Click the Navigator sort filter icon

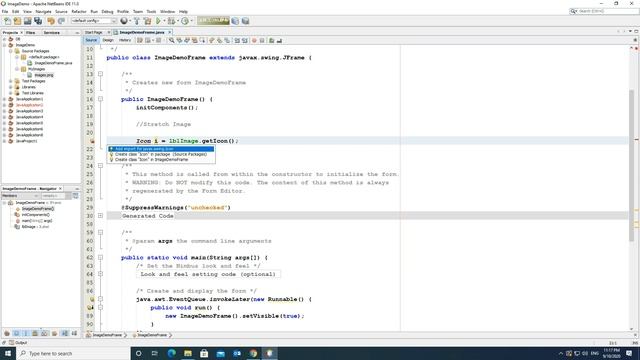(x=76, y=196)
